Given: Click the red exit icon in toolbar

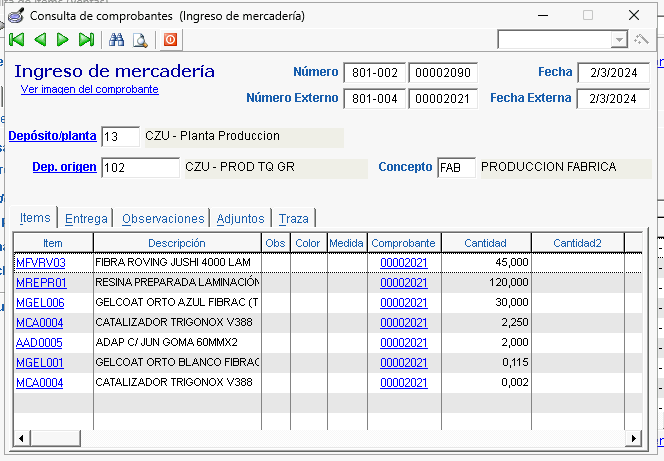Looking at the screenshot, I should [x=170, y=40].
